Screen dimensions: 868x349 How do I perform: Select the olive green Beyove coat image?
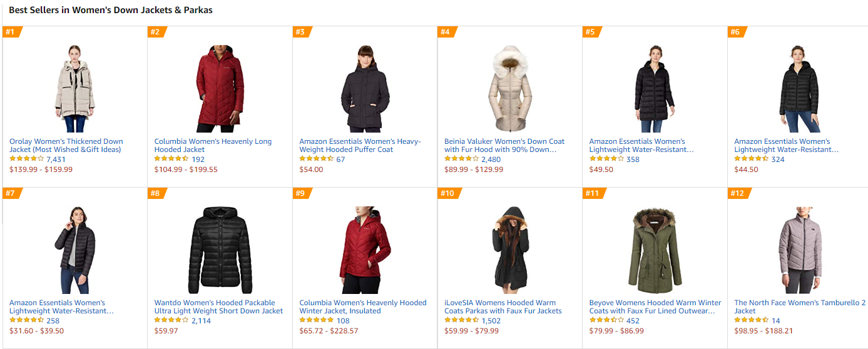655,250
